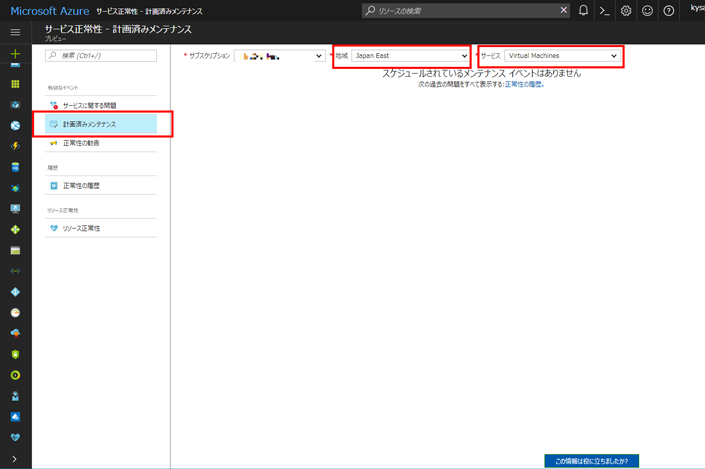The height and width of the screenshot is (469, 705).
Task: Open Monitor gauge icon in sidebar
Action: tap(15, 313)
